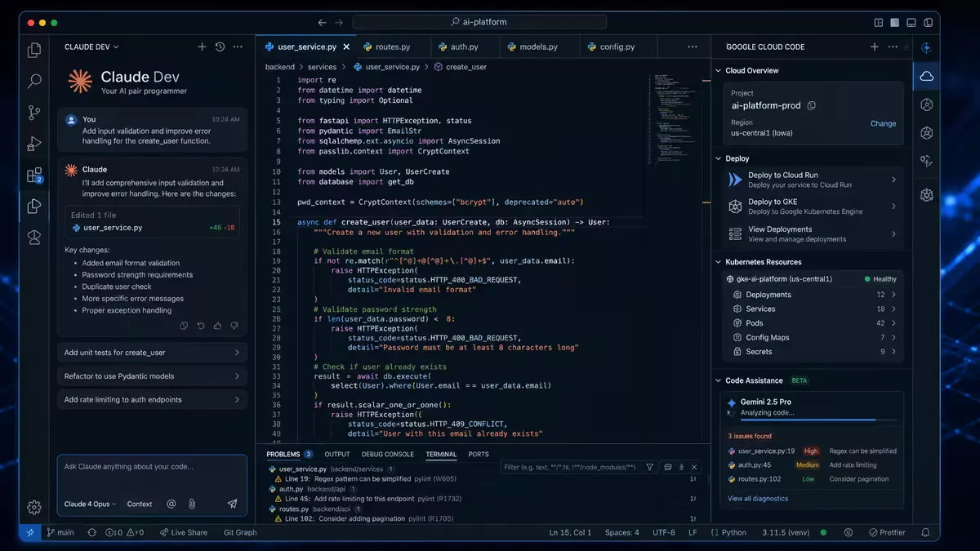
Task: Add new item in Google Cloud Code
Action: pos(874,47)
